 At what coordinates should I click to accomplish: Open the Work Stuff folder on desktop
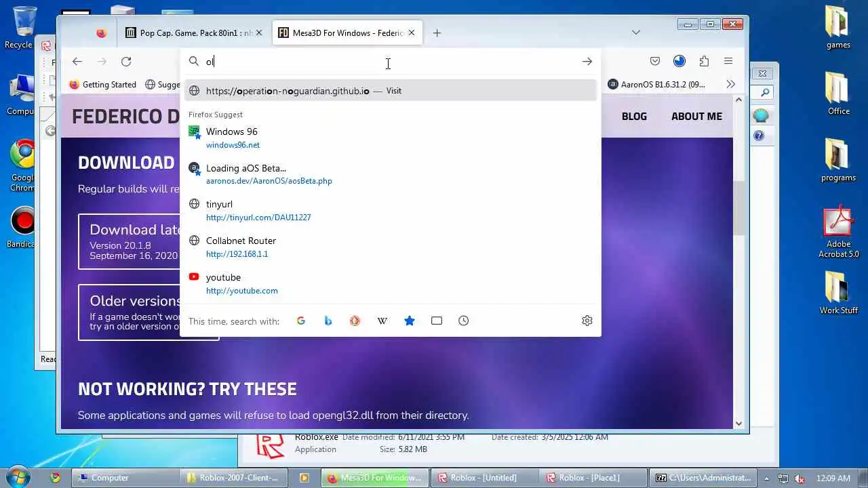838,293
